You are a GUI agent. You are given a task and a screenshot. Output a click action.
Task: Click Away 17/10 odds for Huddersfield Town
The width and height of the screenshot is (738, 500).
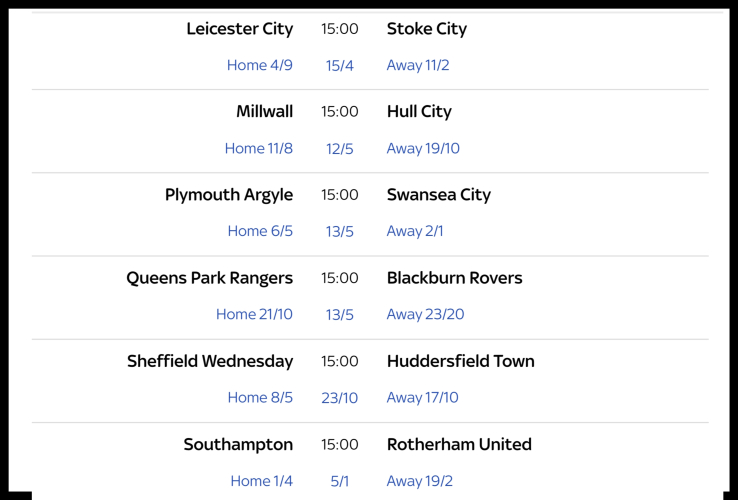point(422,398)
